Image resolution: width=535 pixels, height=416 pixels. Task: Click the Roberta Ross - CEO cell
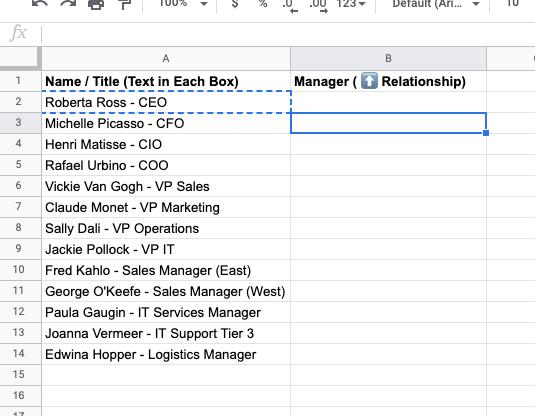pyautogui.click(x=166, y=102)
